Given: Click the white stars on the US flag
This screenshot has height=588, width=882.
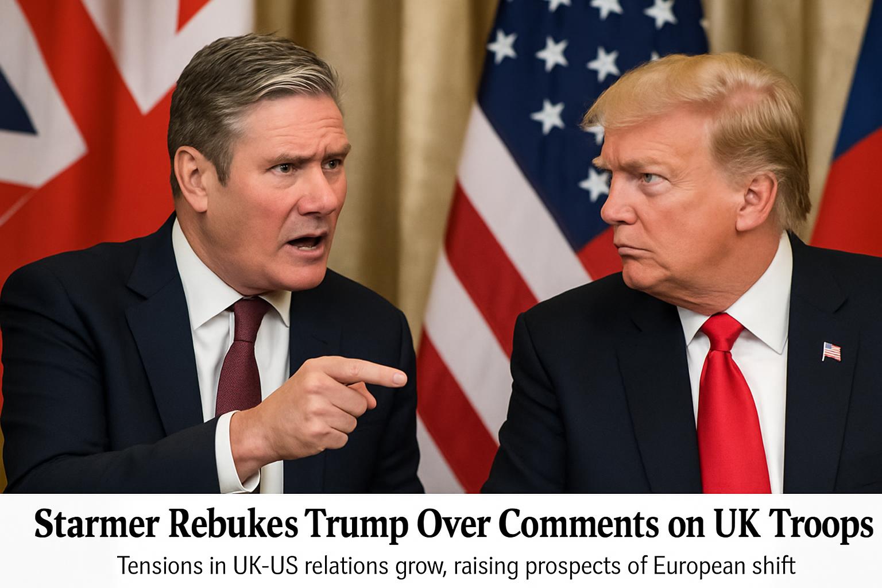Looking at the screenshot, I should tap(574, 86).
